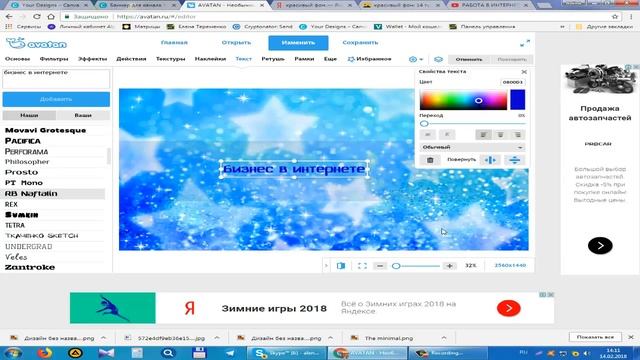Screen dimensions: 640x360
Task: Click the Добавить button
Action: point(56,99)
